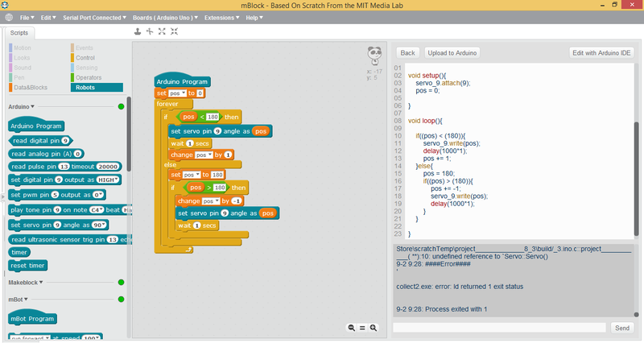
Task: Open the Help menu
Action: [254, 18]
